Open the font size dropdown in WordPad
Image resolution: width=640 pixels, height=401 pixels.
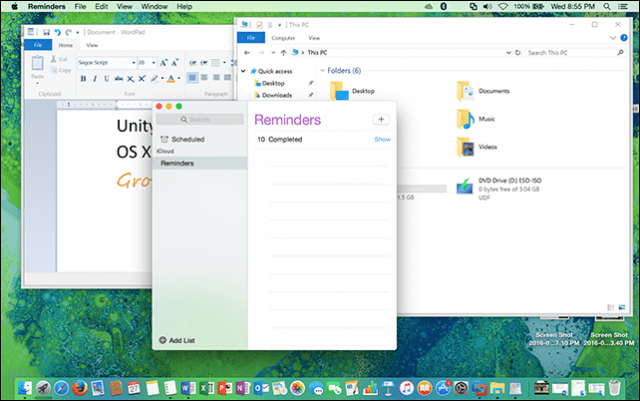click(x=153, y=62)
